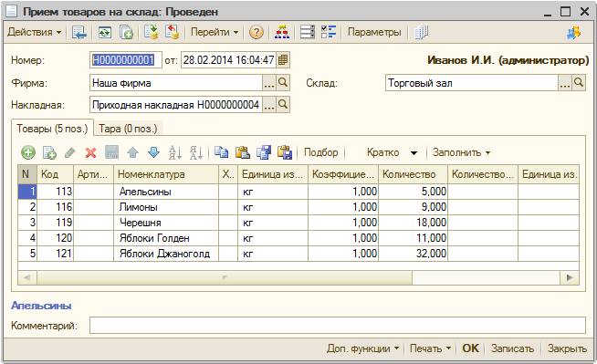Screen dimensions: 597x364
Task: Add a new row with green plus icon
Action: pos(28,153)
